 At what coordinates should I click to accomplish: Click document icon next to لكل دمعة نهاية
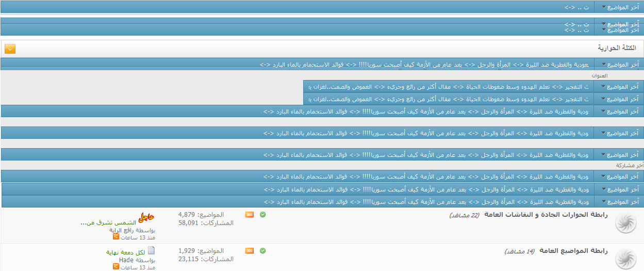tap(151, 251)
